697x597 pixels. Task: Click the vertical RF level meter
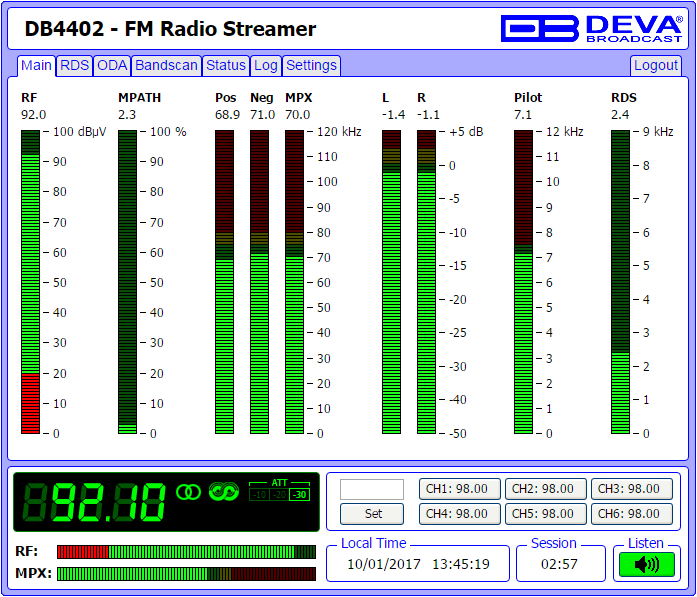[30, 282]
